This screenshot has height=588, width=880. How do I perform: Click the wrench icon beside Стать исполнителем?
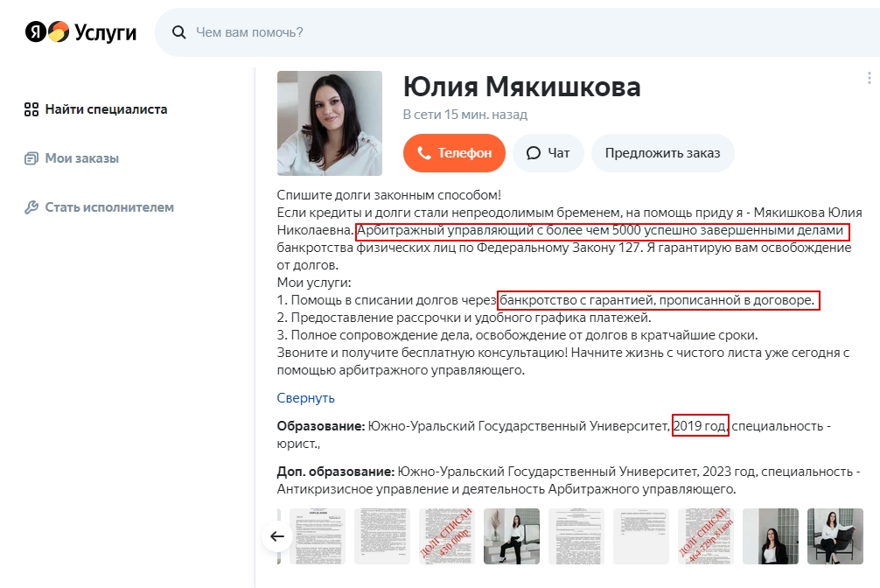31,207
